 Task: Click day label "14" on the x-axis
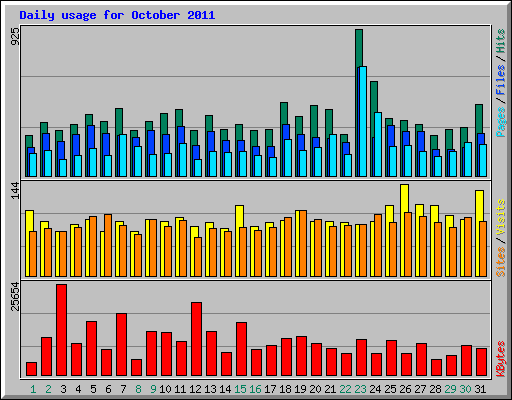[x=225, y=389]
